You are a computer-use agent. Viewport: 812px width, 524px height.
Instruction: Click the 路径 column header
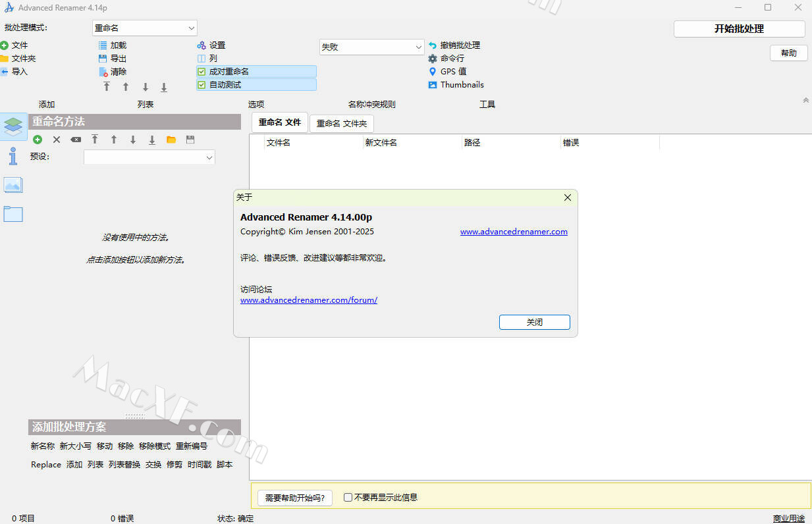tap(511, 143)
